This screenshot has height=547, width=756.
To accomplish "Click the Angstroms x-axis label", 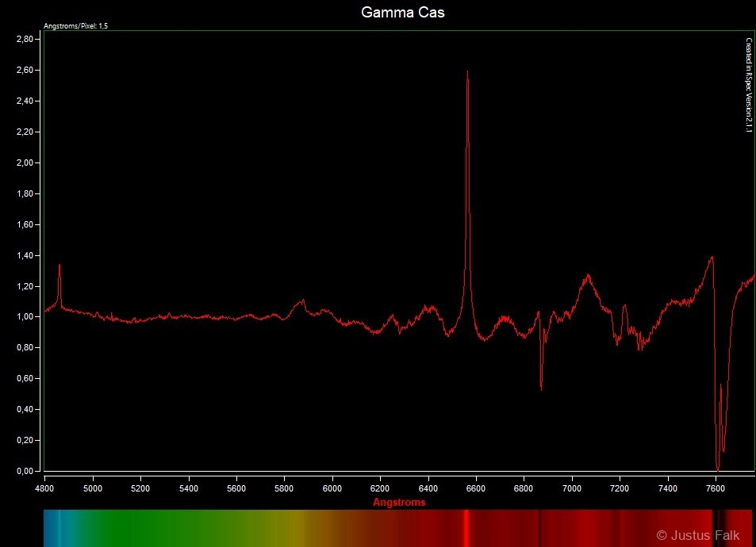I will pos(399,502).
